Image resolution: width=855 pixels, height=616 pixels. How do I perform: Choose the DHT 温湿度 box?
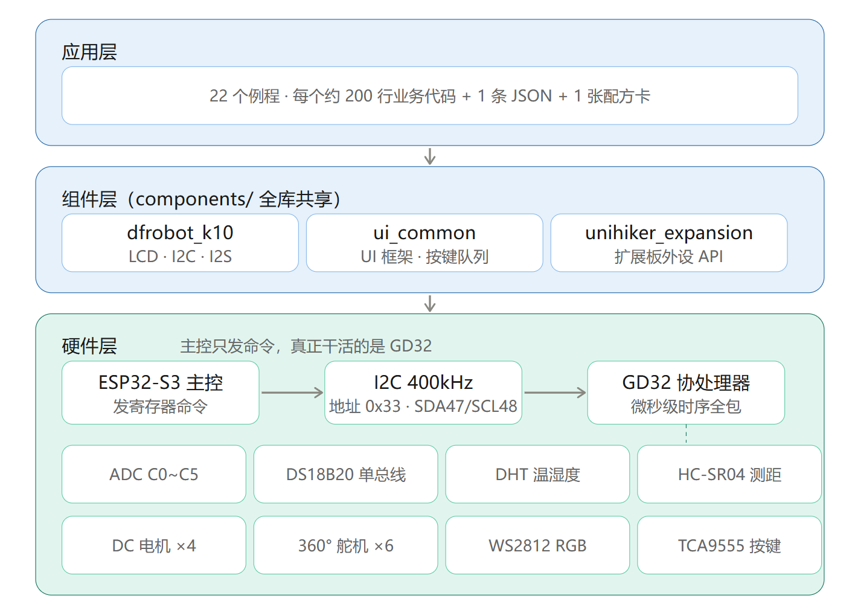[x=537, y=474]
